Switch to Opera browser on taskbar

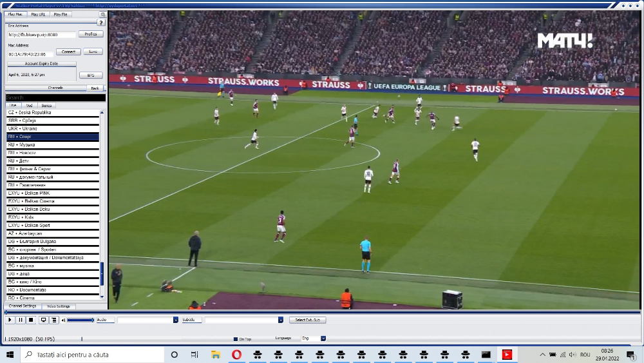[x=236, y=355]
